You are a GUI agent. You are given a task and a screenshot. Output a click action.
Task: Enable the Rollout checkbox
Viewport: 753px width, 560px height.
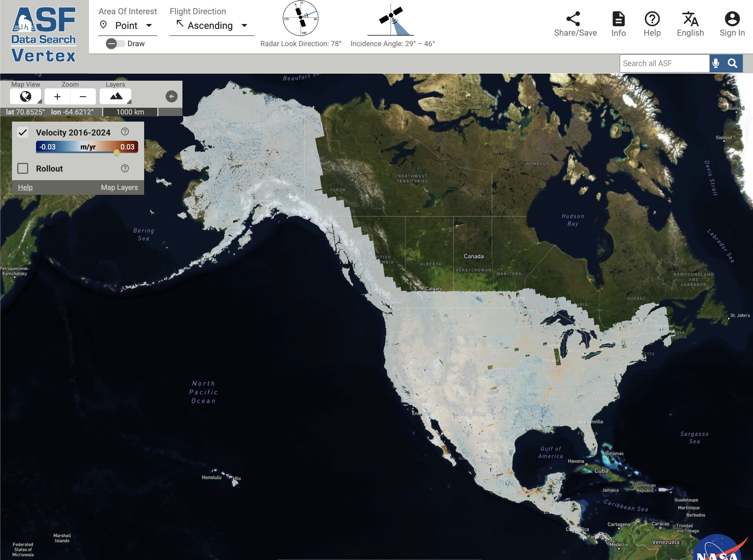click(x=23, y=169)
